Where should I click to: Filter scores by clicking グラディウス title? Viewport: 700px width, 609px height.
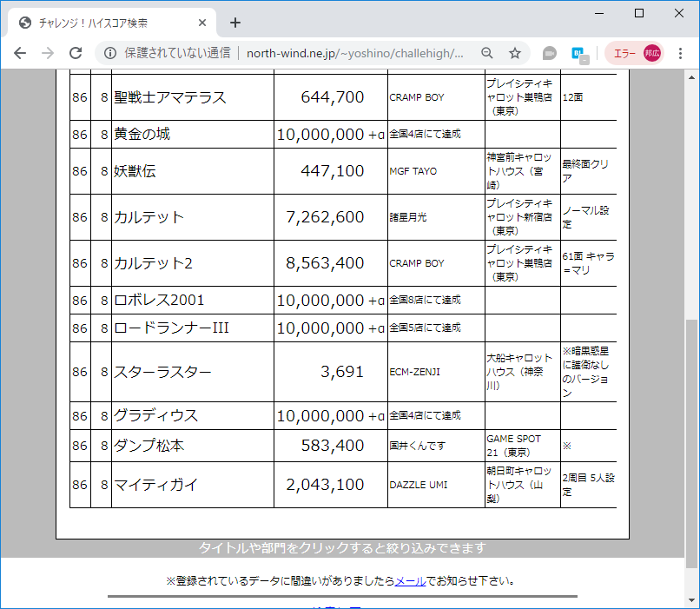(156, 415)
